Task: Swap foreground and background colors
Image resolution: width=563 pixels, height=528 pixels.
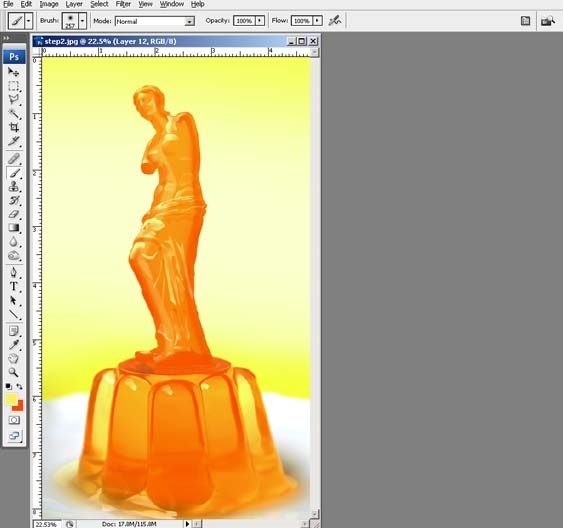Action: pos(19,386)
